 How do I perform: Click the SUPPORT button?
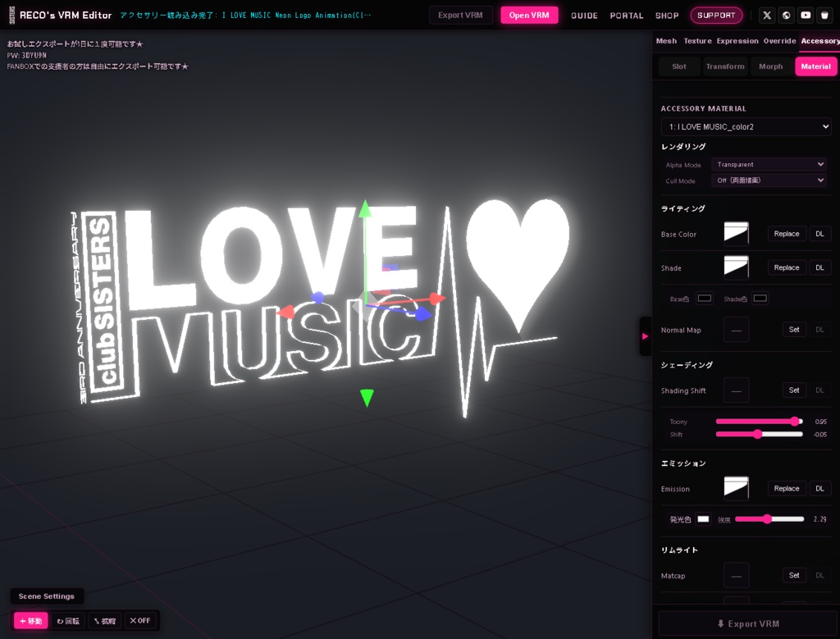(716, 15)
